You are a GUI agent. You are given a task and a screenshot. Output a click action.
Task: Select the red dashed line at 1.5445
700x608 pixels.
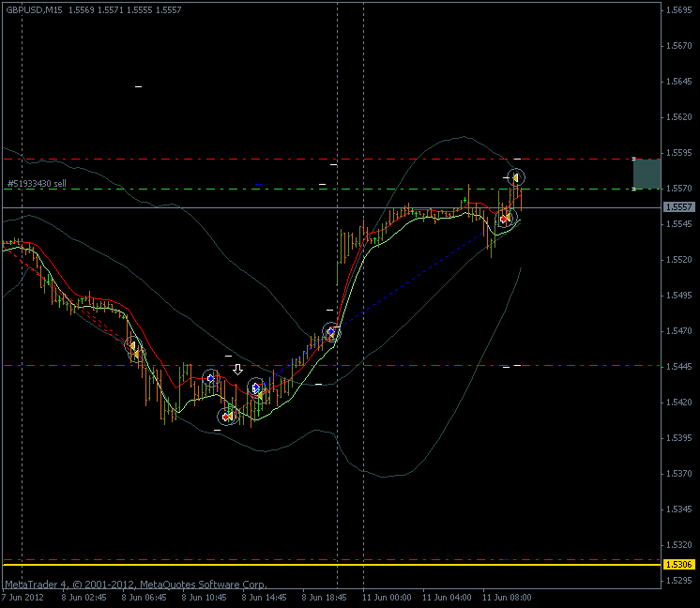coord(331,366)
